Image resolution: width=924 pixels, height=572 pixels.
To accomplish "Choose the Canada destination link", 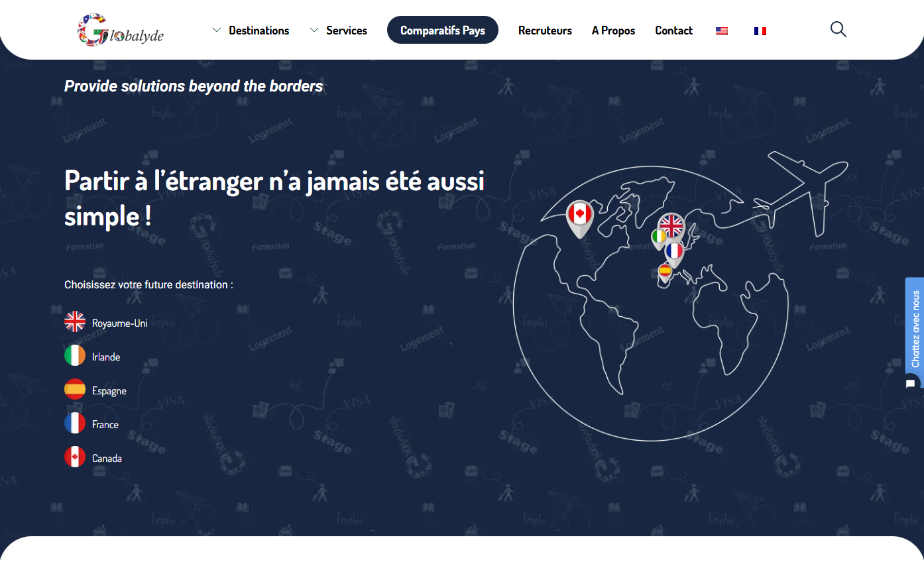I will click(107, 459).
